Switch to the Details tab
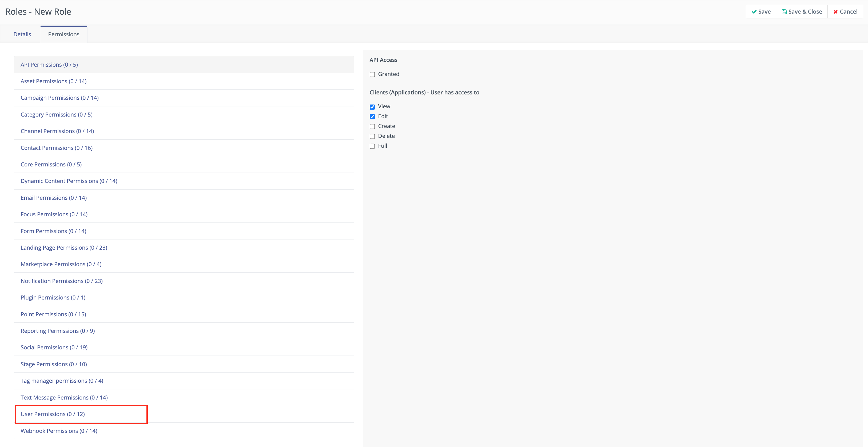This screenshot has width=868, height=447. coord(22,34)
